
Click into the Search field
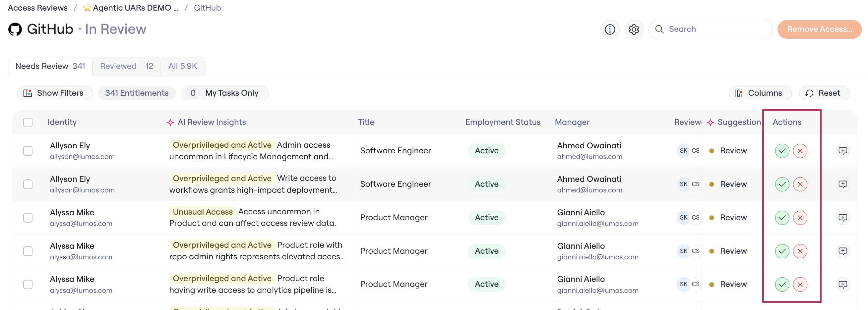710,29
